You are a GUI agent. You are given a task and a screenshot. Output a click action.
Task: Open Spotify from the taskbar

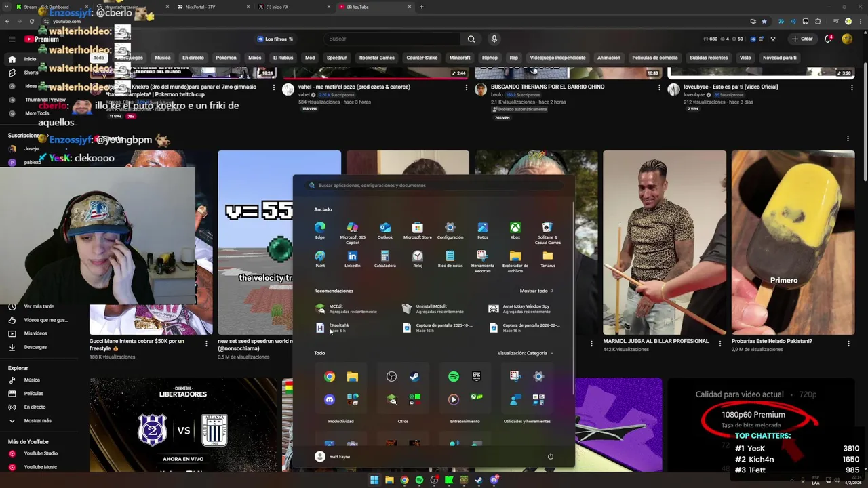pos(419,480)
